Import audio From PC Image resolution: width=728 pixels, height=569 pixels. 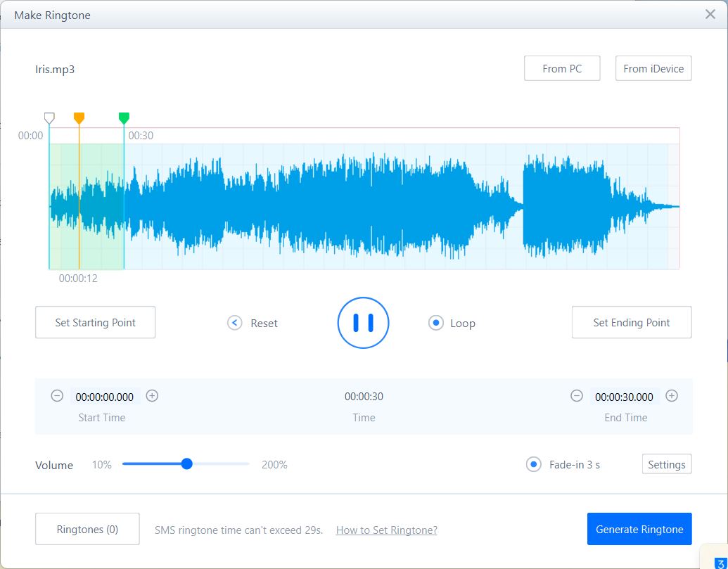pyautogui.click(x=562, y=68)
